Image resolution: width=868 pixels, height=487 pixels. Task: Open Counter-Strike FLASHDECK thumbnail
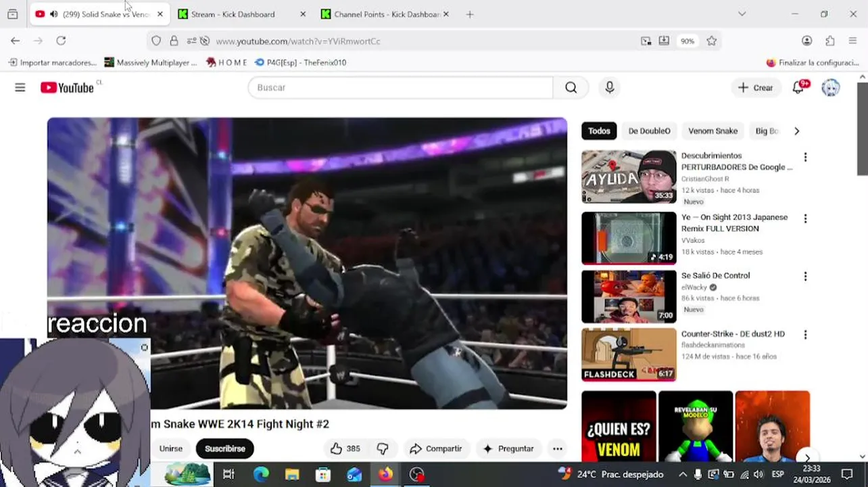[x=629, y=354]
